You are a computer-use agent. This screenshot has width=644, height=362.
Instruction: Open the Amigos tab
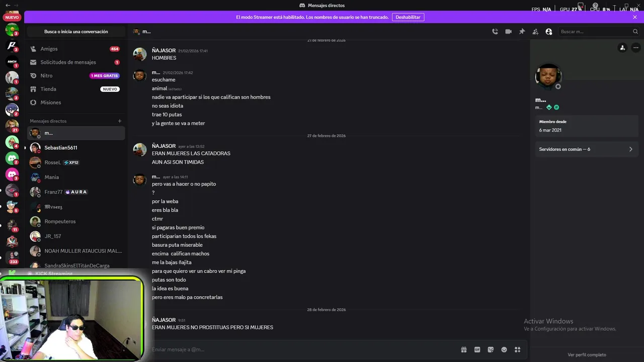click(x=49, y=49)
